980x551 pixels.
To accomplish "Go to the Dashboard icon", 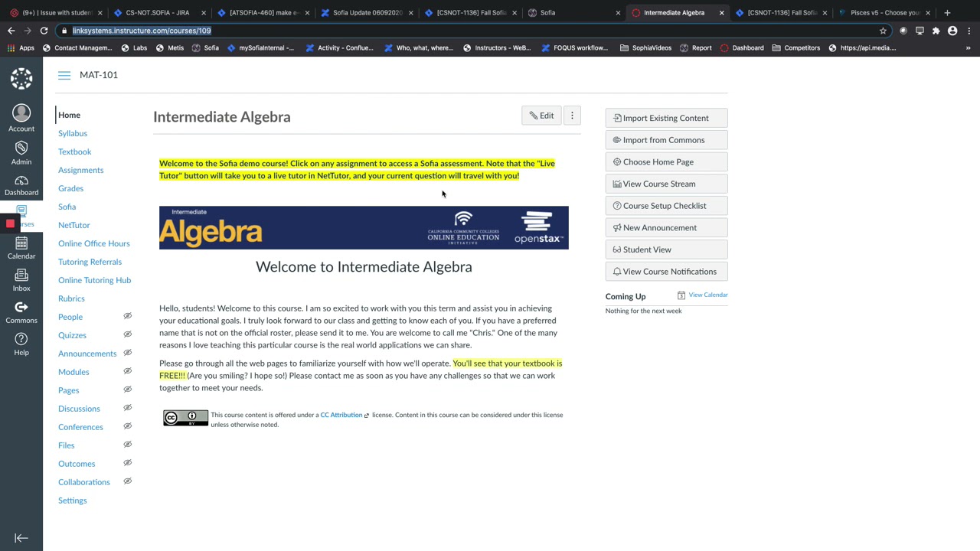I will [x=21, y=181].
